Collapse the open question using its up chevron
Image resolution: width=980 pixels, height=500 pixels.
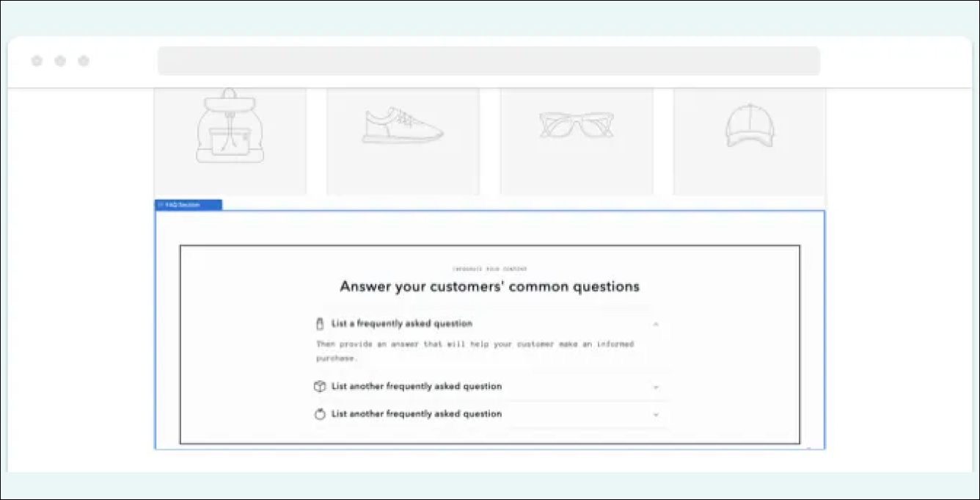[x=656, y=324]
